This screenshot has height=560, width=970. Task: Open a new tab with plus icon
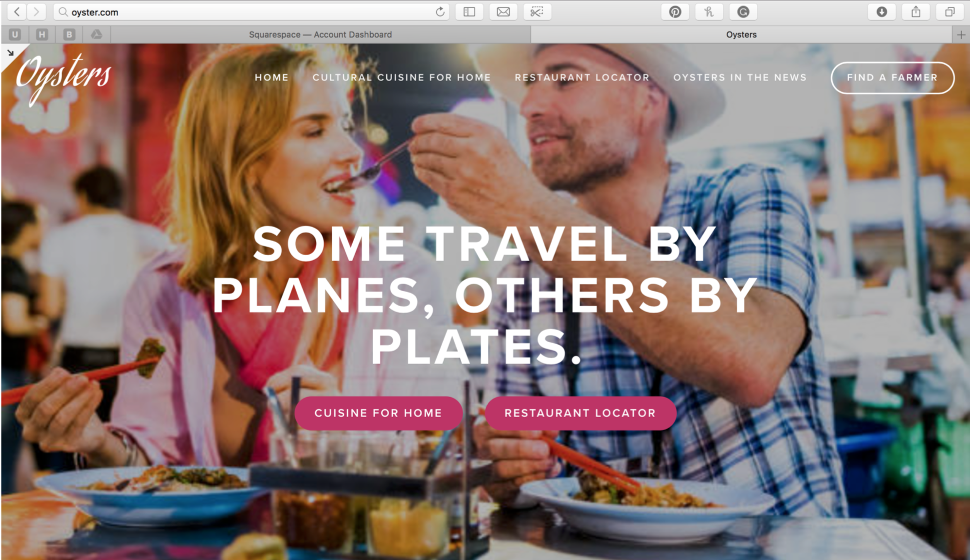click(961, 35)
